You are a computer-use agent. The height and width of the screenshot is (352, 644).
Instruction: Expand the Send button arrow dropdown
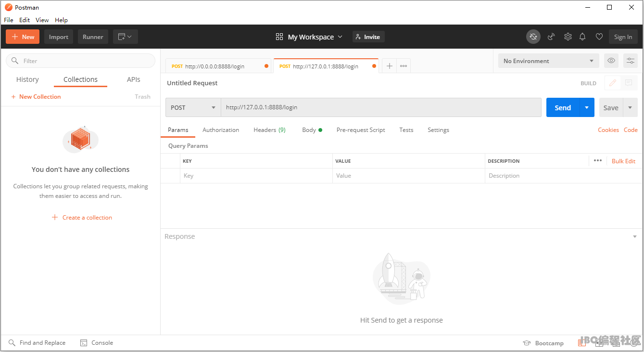[586, 107]
